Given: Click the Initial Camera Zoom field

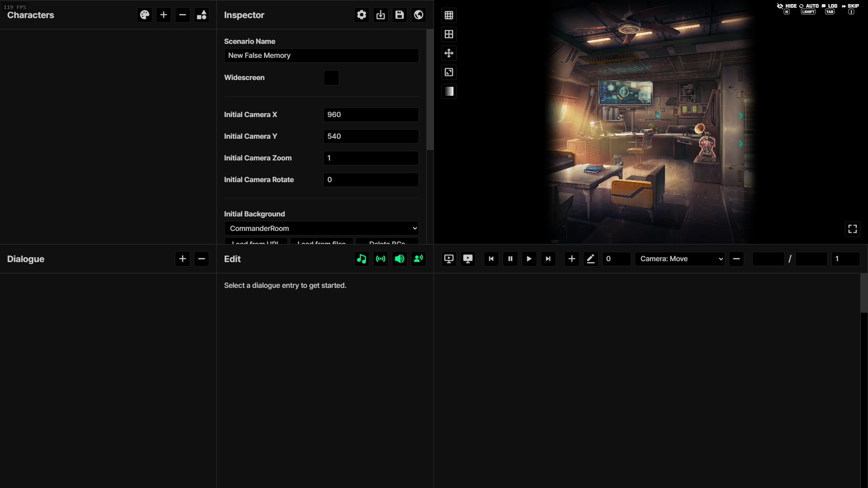Looking at the screenshot, I should [x=371, y=158].
